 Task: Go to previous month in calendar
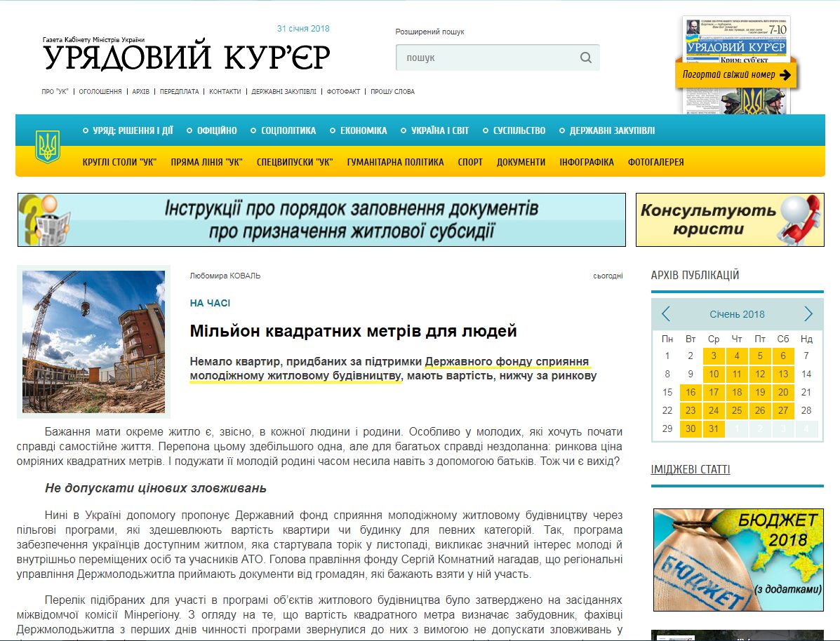point(666,313)
